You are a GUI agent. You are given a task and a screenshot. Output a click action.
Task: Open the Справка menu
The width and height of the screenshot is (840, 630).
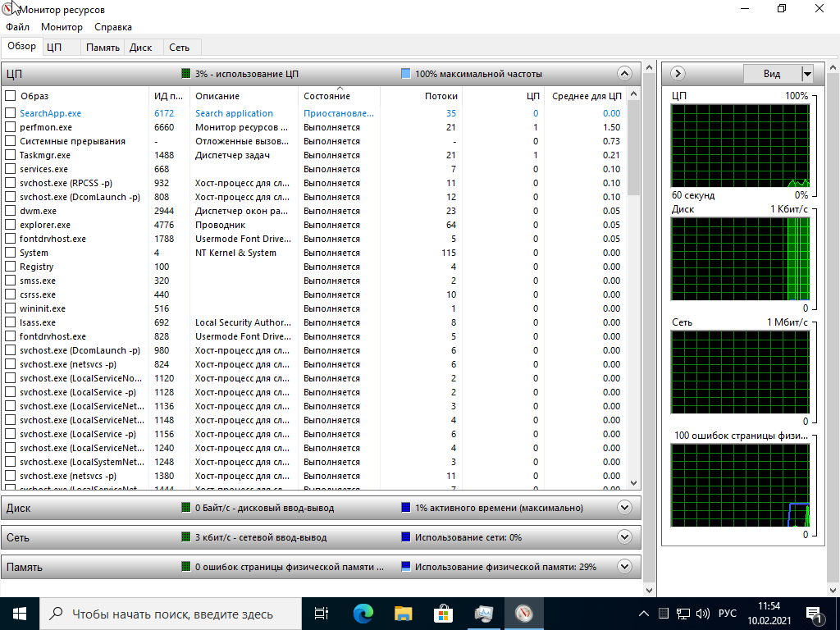pos(113,27)
